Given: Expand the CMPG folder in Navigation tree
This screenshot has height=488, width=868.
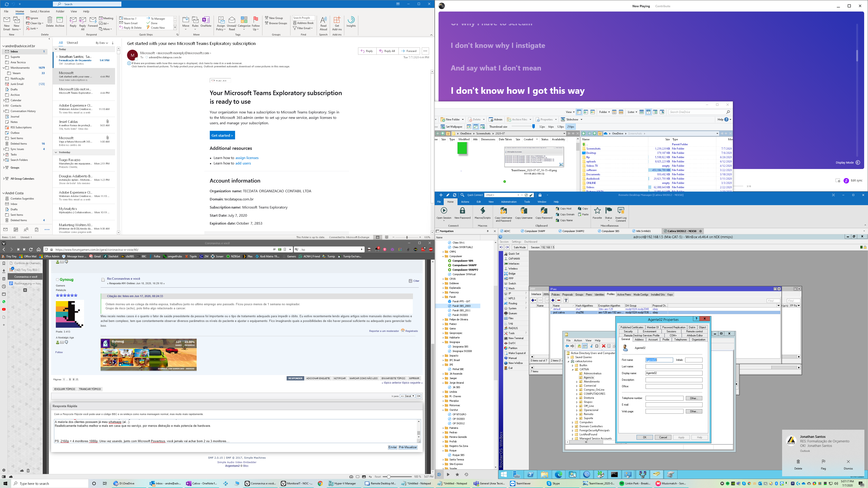Looking at the screenshot, I should click(x=443, y=252).
